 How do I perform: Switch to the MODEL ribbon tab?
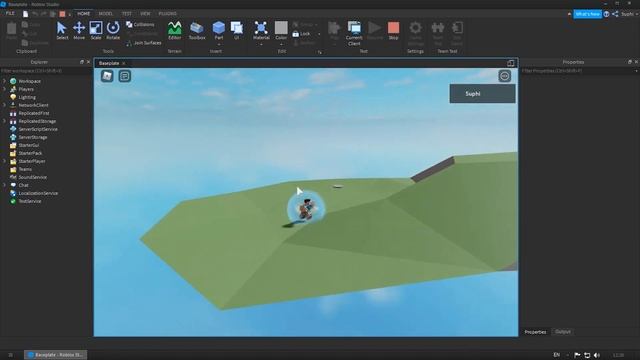tap(106, 13)
